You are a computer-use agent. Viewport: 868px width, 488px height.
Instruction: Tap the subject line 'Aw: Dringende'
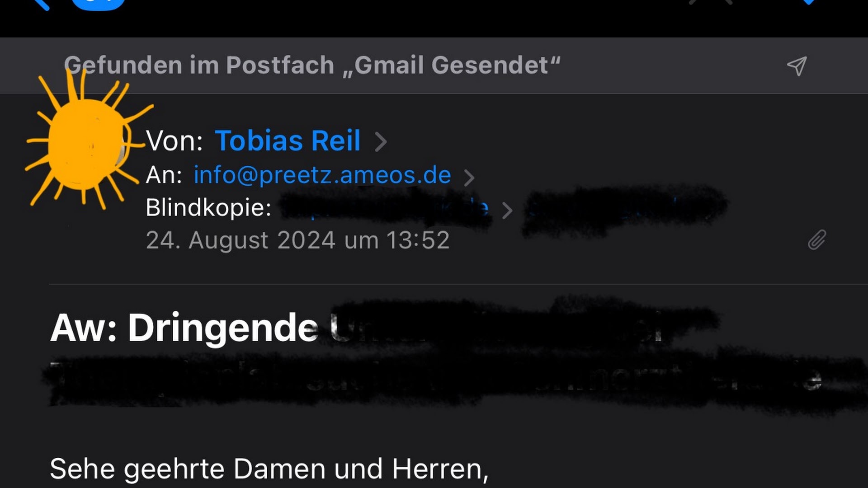pos(184,328)
